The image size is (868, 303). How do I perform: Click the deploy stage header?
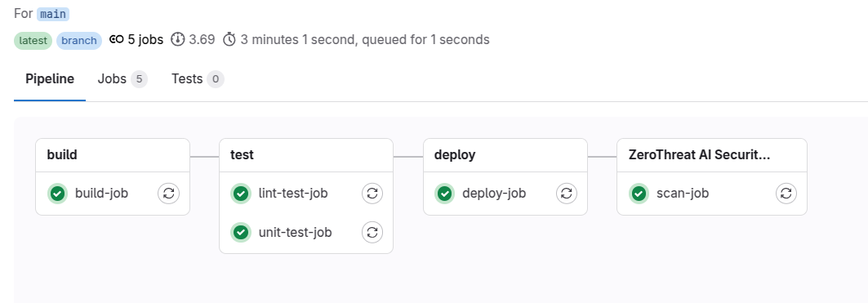pyautogui.click(x=505, y=155)
